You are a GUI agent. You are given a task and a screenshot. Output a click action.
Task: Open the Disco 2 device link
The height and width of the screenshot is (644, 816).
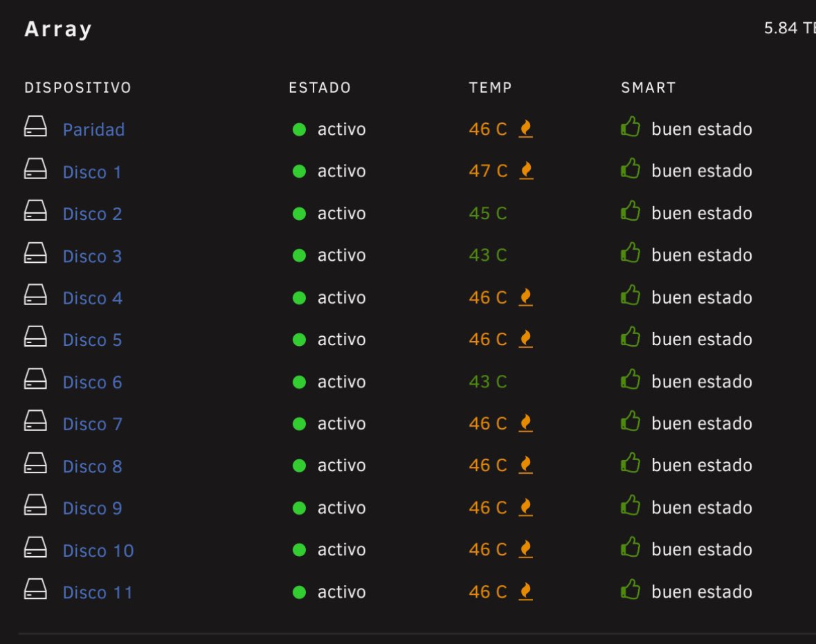(92, 214)
